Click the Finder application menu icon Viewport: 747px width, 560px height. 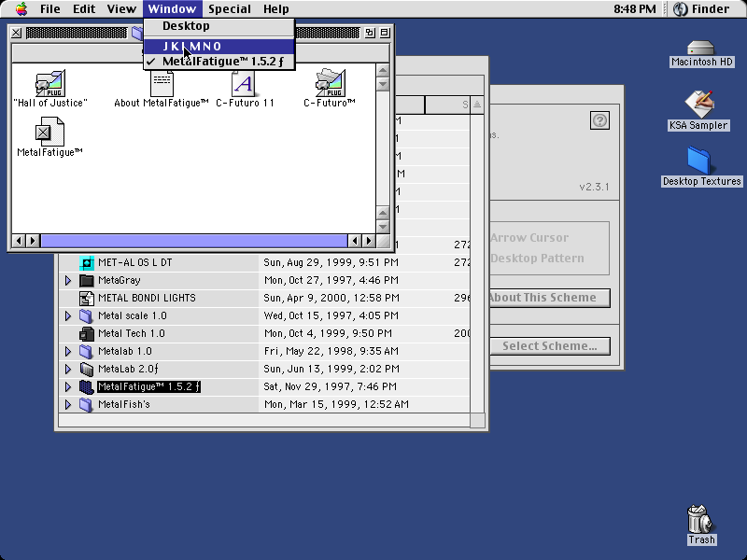681,8
